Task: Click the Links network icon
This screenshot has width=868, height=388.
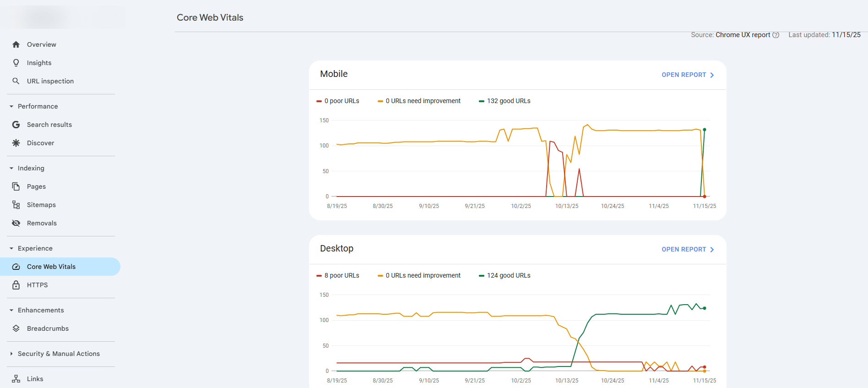Action: coord(16,379)
